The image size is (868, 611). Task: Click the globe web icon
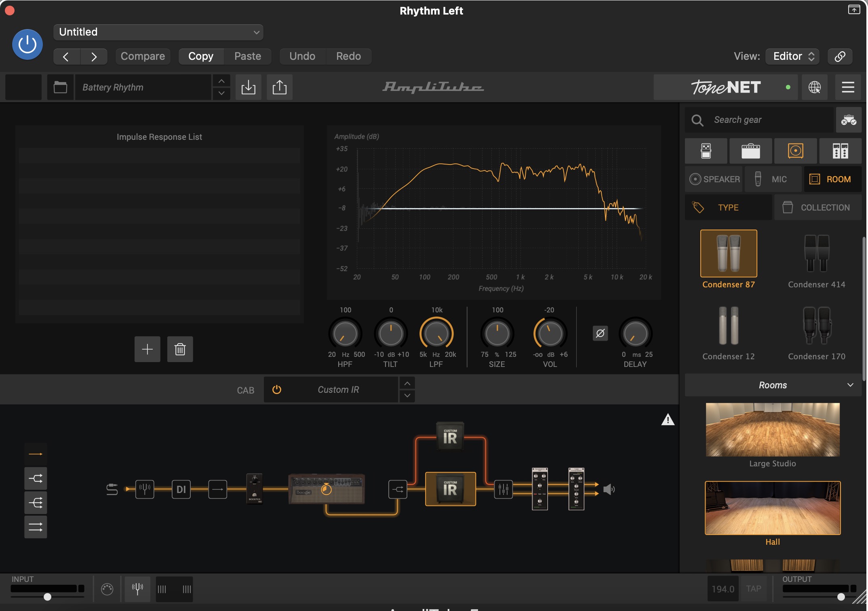pyautogui.click(x=814, y=87)
